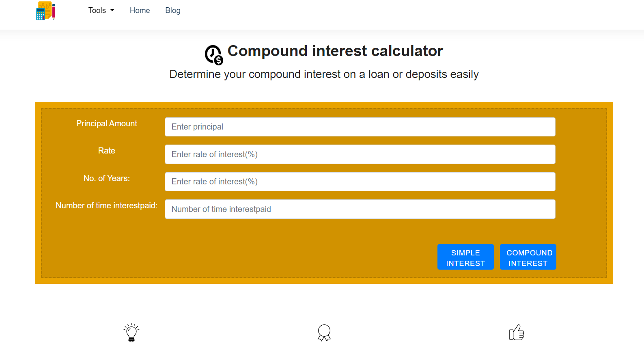Expand the Tools dropdown menu

pos(101,11)
